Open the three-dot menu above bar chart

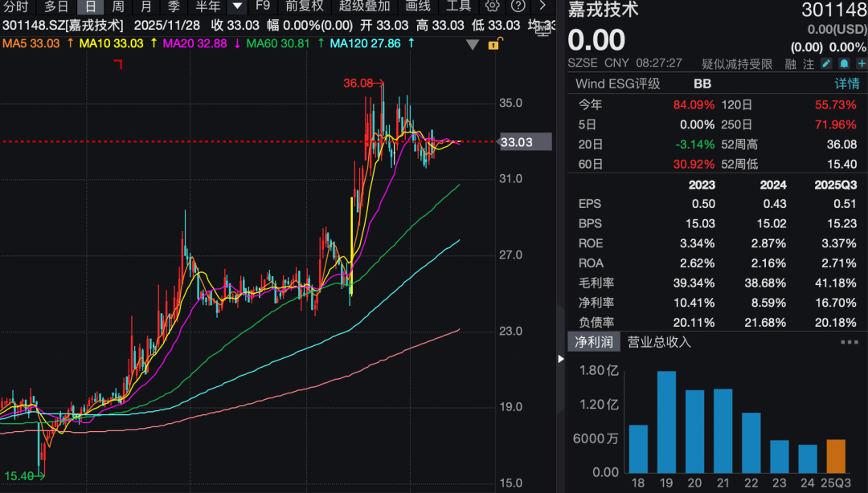click(x=849, y=342)
